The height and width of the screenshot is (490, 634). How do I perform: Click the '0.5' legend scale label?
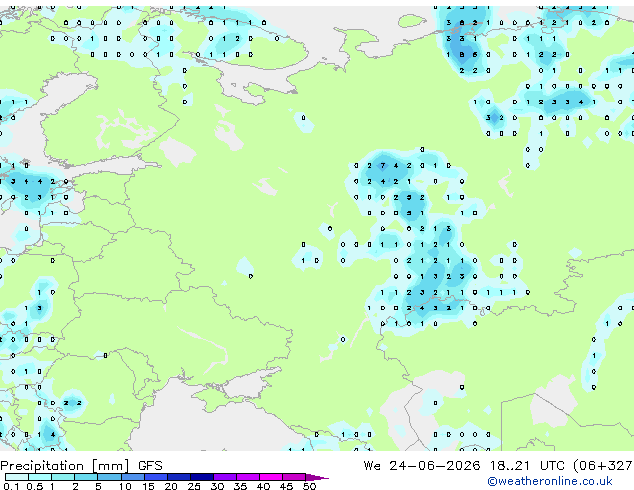point(34,486)
